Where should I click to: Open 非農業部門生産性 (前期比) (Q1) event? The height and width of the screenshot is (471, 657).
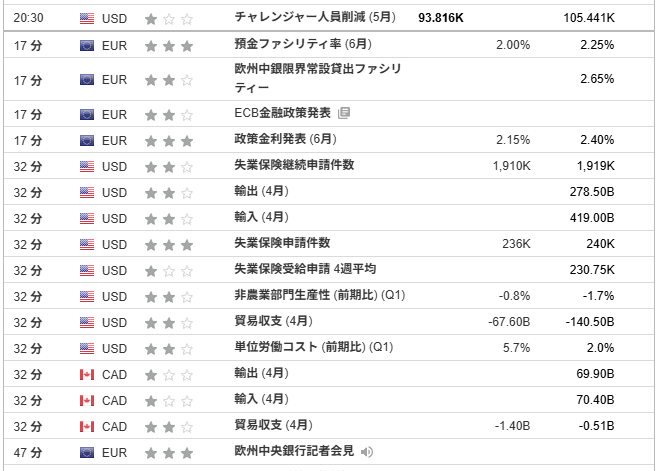point(320,295)
